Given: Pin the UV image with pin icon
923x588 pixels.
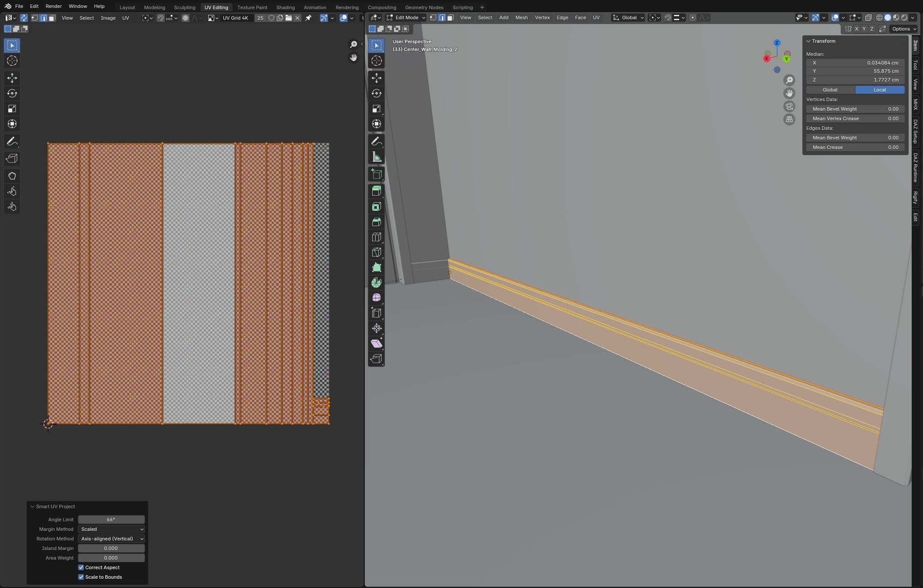Looking at the screenshot, I should click(308, 18).
